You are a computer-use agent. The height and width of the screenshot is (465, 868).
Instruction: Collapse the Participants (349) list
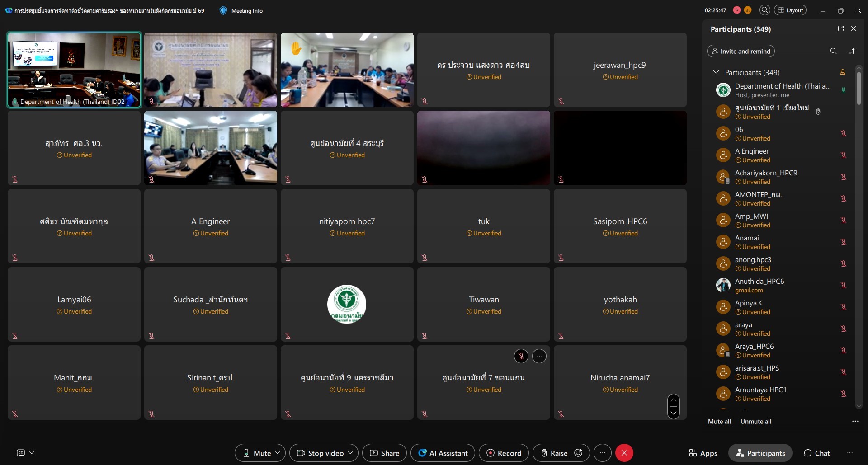[x=716, y=72]
